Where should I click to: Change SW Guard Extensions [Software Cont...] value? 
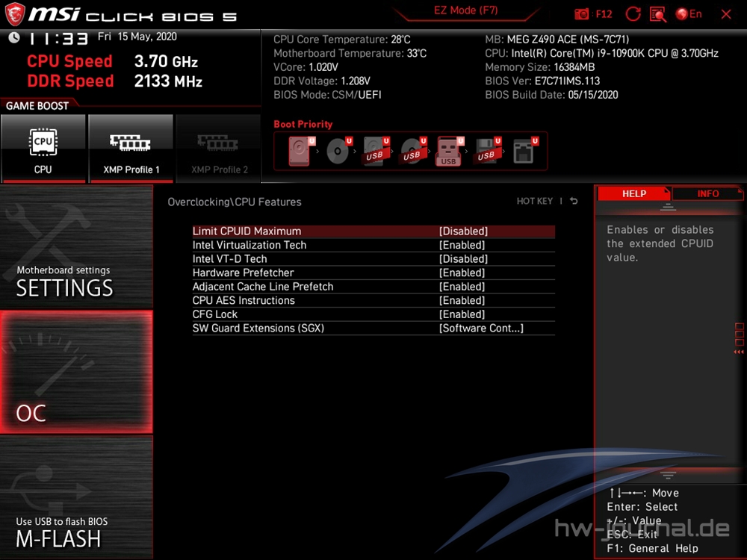(x=481, y=328)
